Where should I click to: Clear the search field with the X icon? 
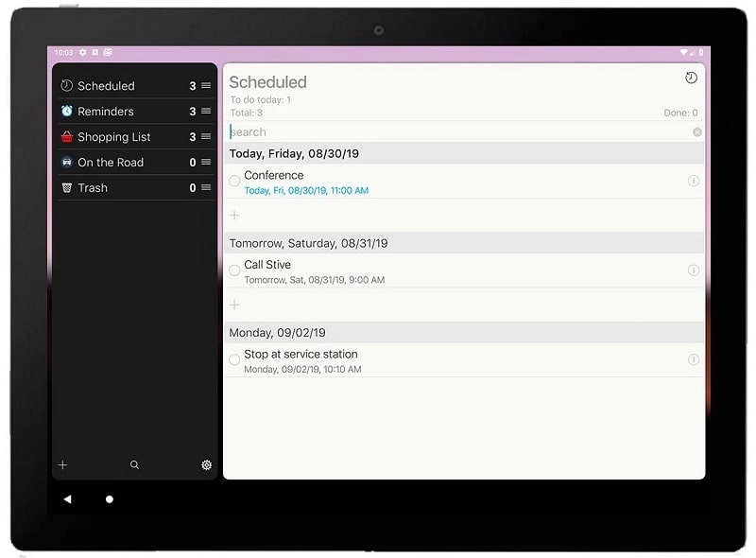(x=697, y=132)
